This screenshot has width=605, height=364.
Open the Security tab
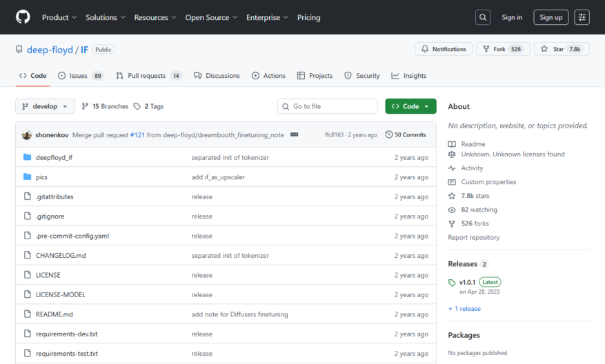pos(362,76)
